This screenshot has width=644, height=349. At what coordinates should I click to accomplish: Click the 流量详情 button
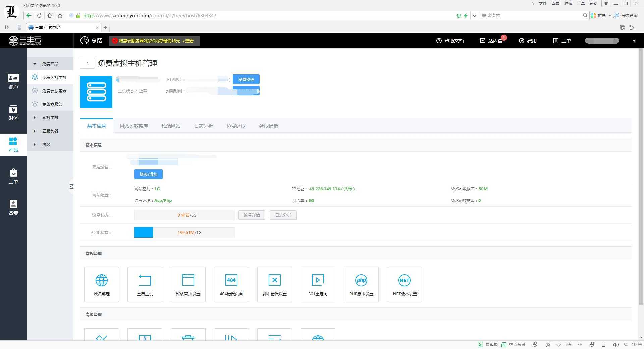point(252,215)
